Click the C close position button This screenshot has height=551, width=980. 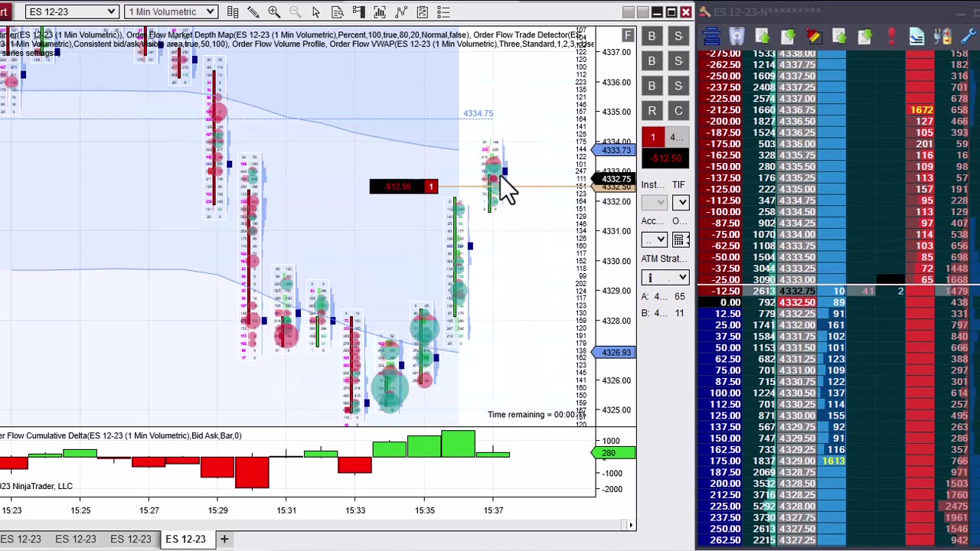(678, 111)
